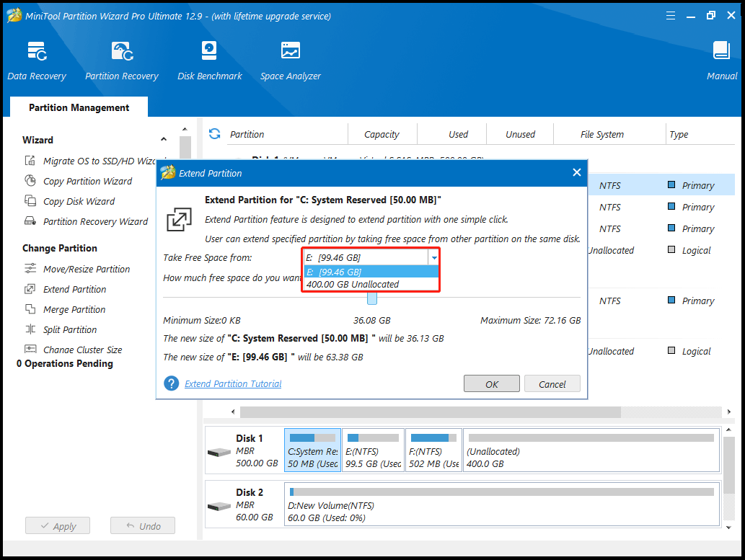Open the Disk Benchmark tool

tap(209, 61)
